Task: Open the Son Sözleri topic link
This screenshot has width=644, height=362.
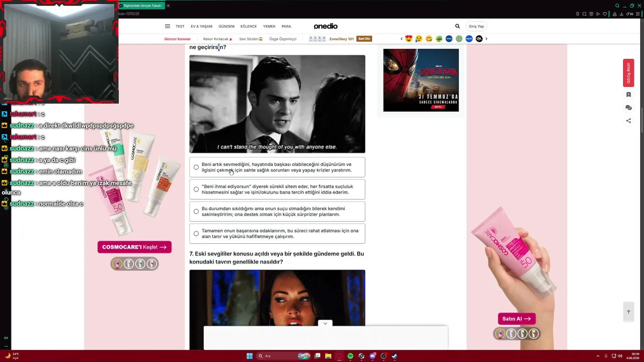Action: (x=251, y=39)
